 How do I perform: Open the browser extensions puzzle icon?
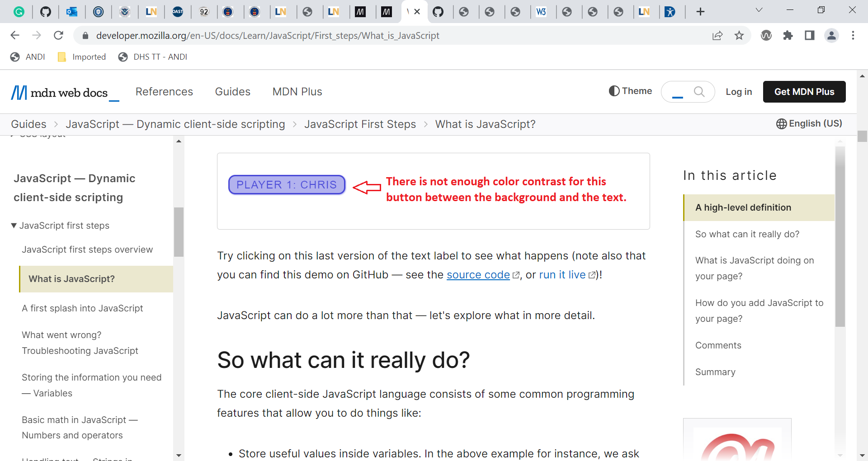pyautogui.click(x=788, y=35)
